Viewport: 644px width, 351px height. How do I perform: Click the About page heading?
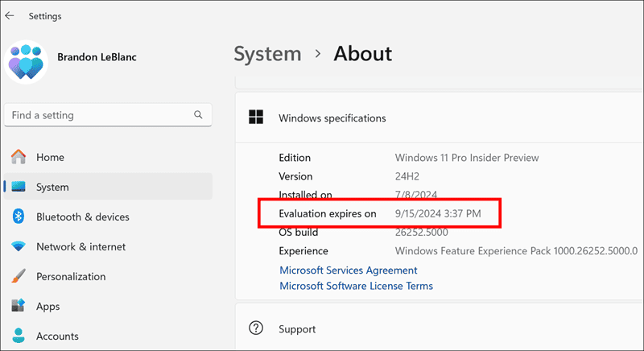tap(363, 54)
